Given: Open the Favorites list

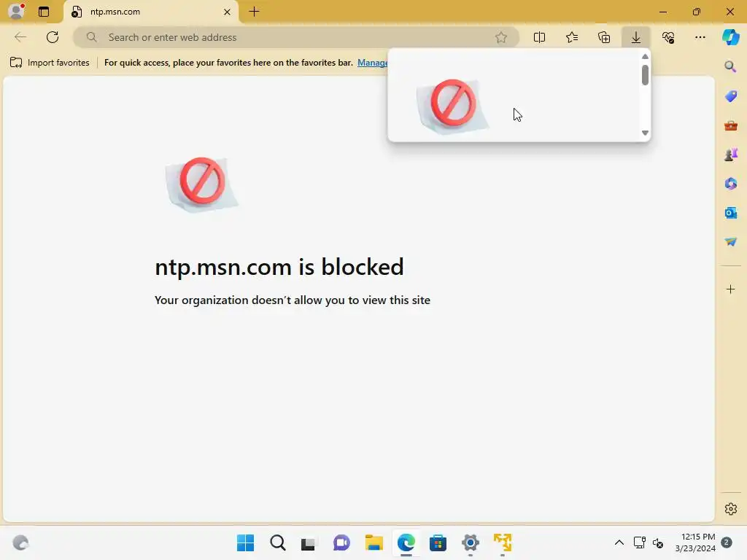Looking at the screenshot, I should pyautogui.click(x=572, y=37).
